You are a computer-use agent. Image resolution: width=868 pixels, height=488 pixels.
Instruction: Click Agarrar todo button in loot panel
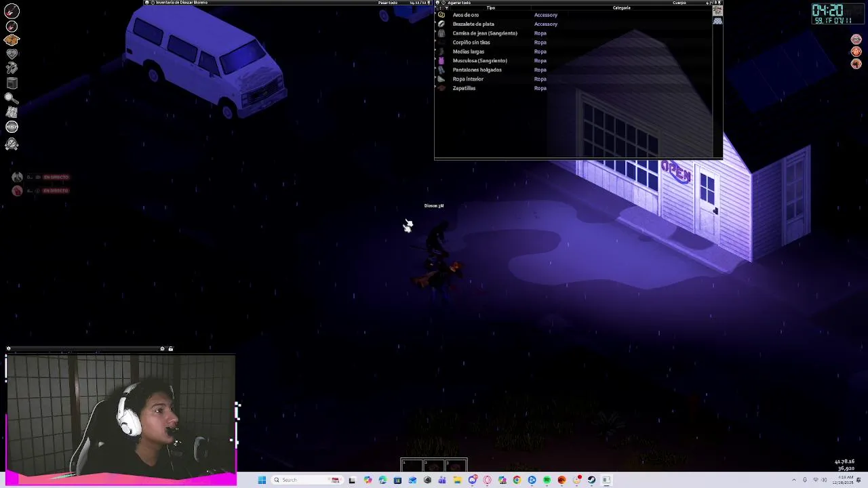tap(459, 3)
